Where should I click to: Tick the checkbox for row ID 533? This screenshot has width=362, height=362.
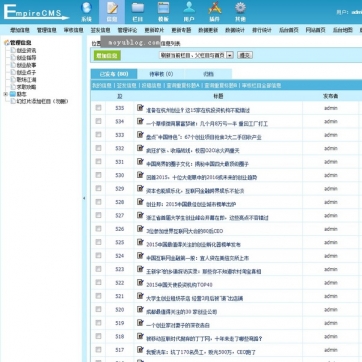tap(98, 135)
